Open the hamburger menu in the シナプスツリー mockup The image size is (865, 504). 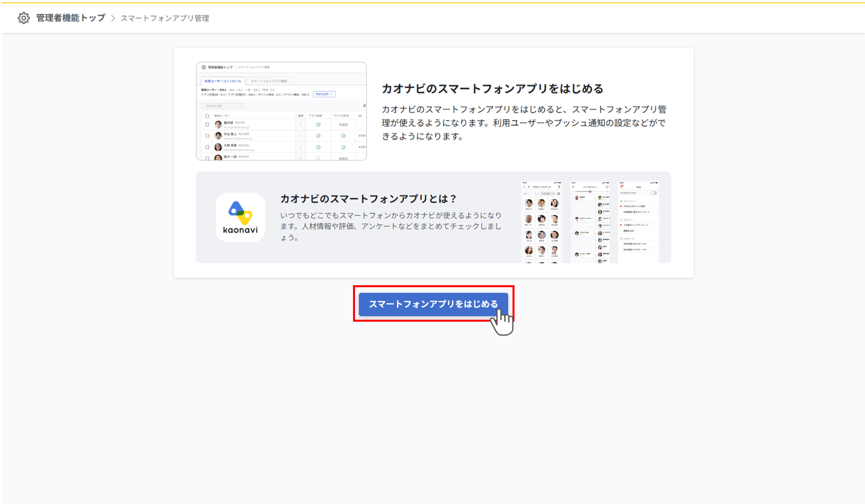click(x=573, y=186)
